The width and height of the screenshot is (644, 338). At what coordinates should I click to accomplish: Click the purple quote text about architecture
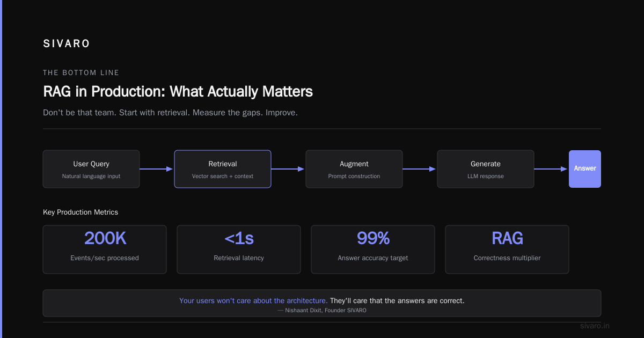coord(253,300)
